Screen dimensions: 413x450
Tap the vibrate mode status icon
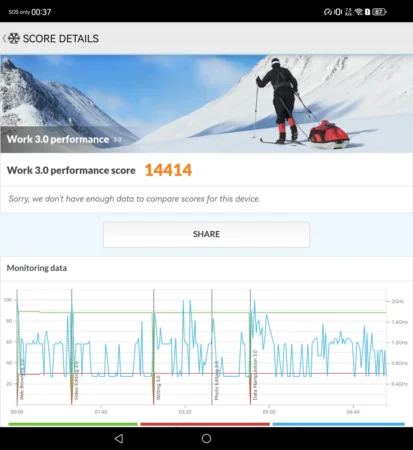click(x=338, y=12)
